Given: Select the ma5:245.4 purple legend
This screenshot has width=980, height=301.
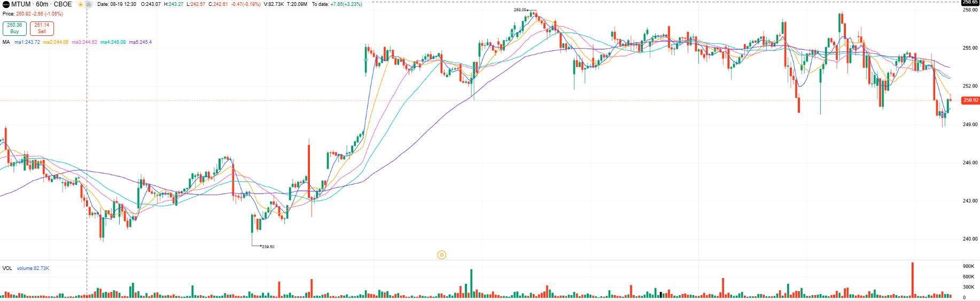Looking at the screenshot, I should [x=140, y=42].
